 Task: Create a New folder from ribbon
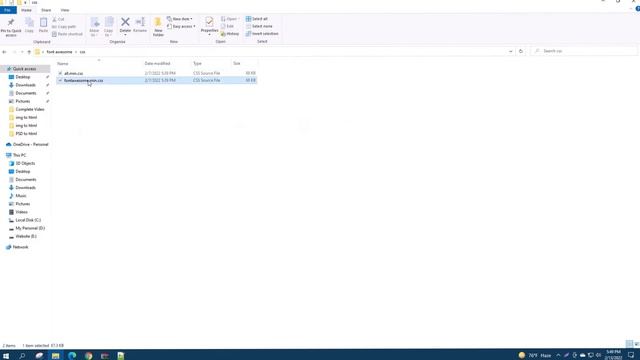pos(158,27)
